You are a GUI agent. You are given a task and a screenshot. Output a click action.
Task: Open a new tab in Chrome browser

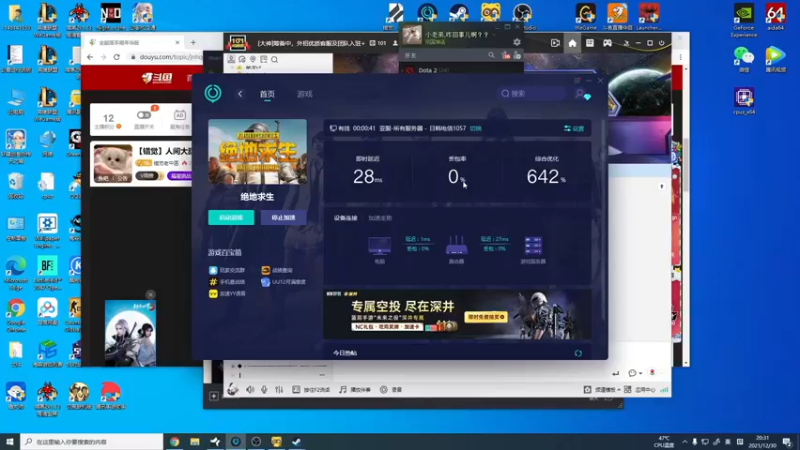click(x=193, y=42)
